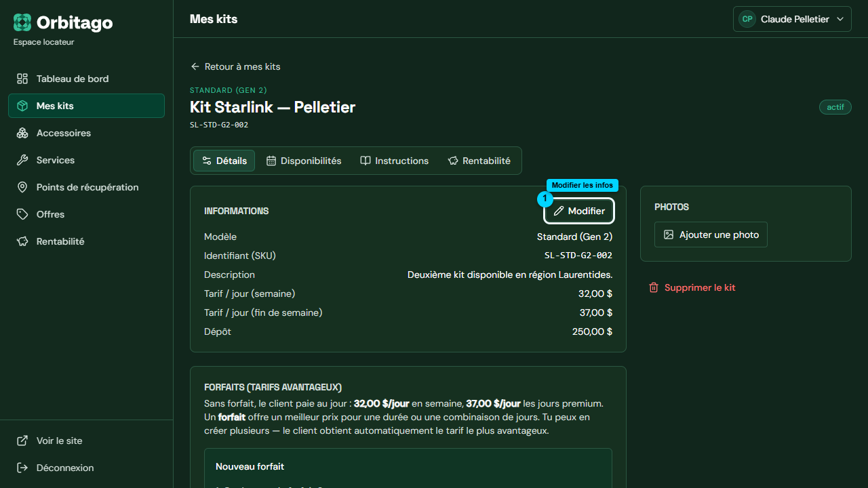Go to Offres in the sidebar

[86, 214]
